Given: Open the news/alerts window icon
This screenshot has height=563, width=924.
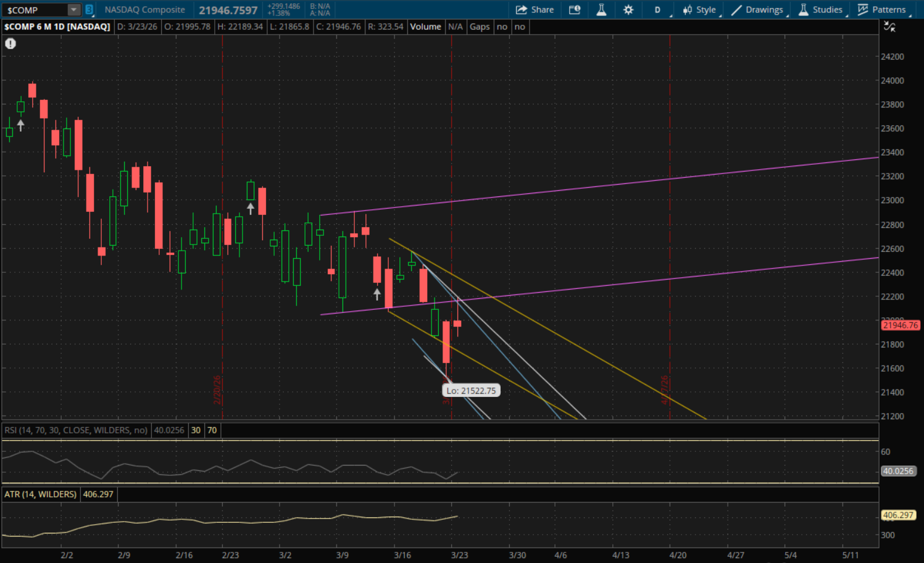Looking at the screenshot, I should point(575,10).
